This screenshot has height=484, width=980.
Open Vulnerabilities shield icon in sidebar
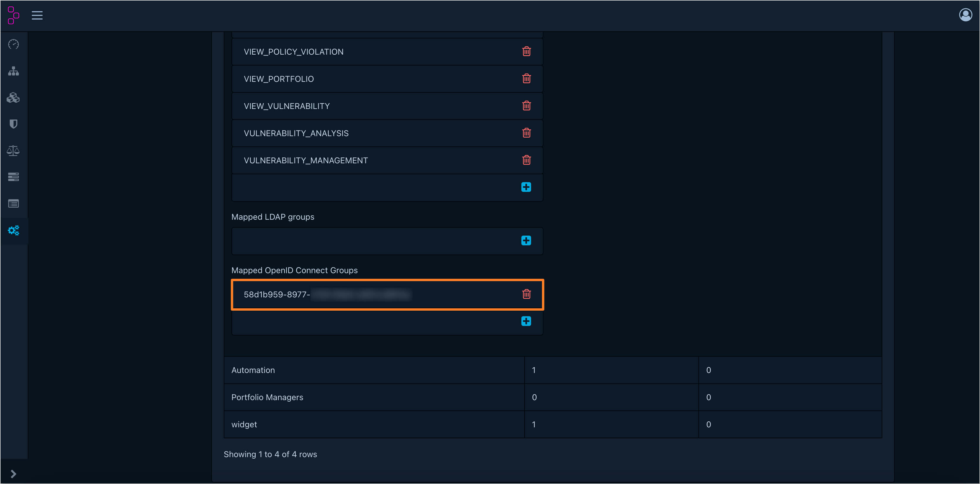pos(14,124)
